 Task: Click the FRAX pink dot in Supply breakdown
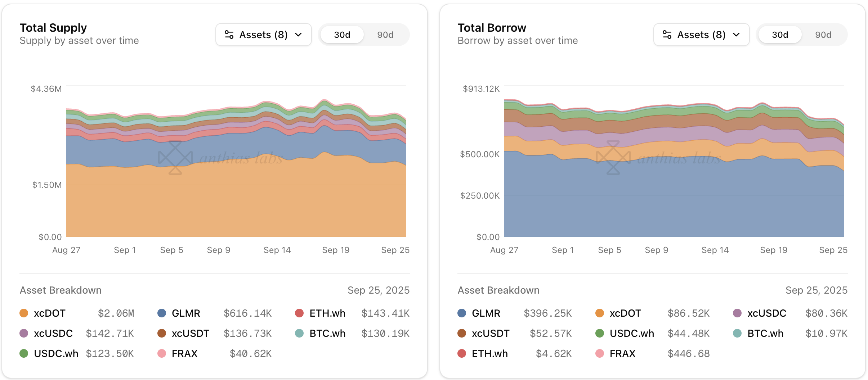coord(162,353)
